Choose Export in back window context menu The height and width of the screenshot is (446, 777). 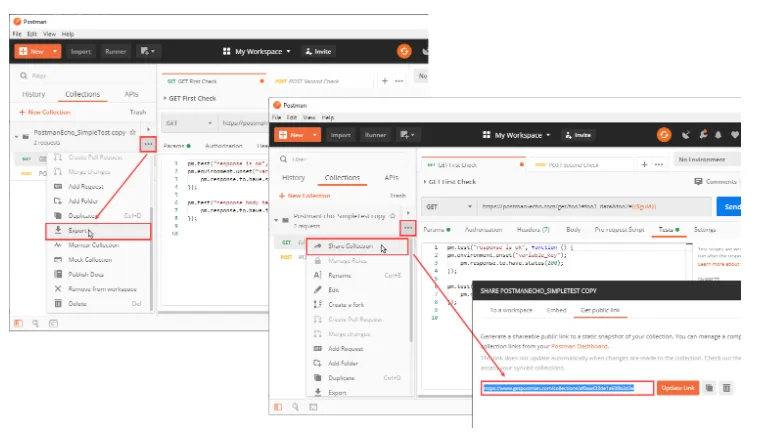[98, 231]
